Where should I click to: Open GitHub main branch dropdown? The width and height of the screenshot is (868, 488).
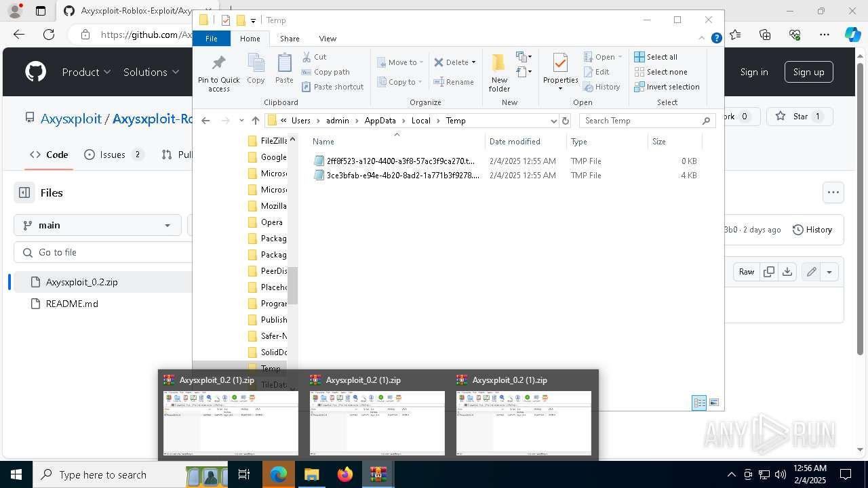click(98, 225)
